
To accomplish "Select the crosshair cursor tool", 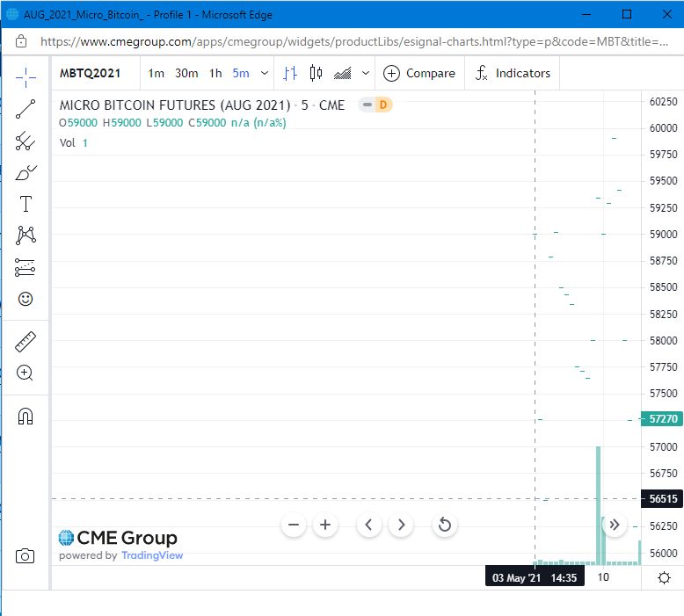I will (25, 77).
